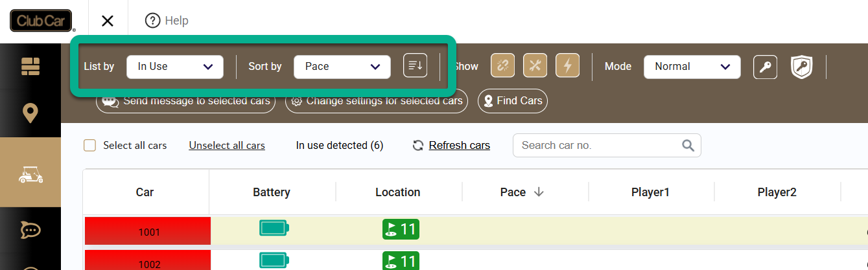Click the Player2 column header
Viewport: 868px width, 270px height.
point(777,192)
